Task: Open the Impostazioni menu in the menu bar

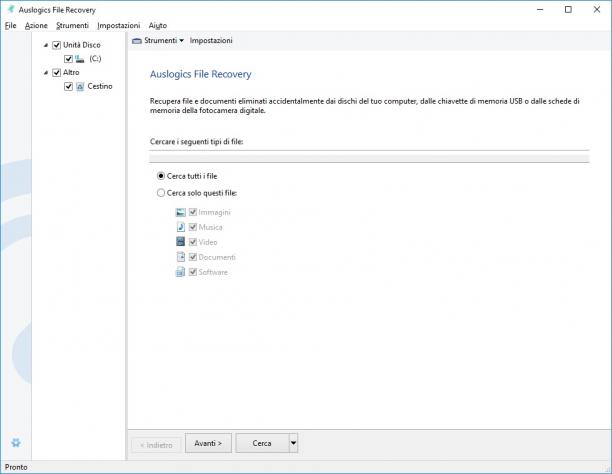Action: pyautogui.click(x=119, y=26)
